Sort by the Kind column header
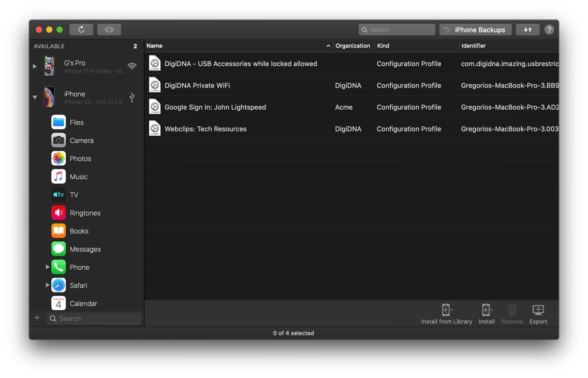Viewport: 588px width, 378px height. tap(416, 46)
